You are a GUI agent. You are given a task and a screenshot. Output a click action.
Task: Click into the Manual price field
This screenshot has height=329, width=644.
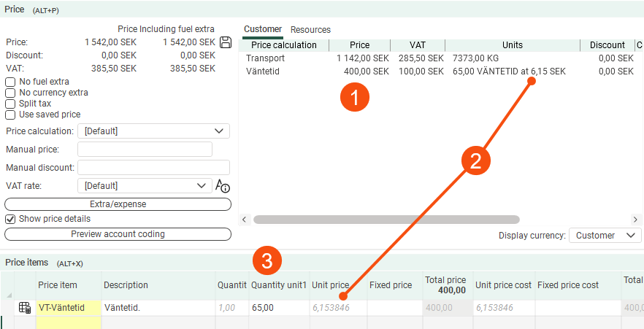tap(145, 150)
